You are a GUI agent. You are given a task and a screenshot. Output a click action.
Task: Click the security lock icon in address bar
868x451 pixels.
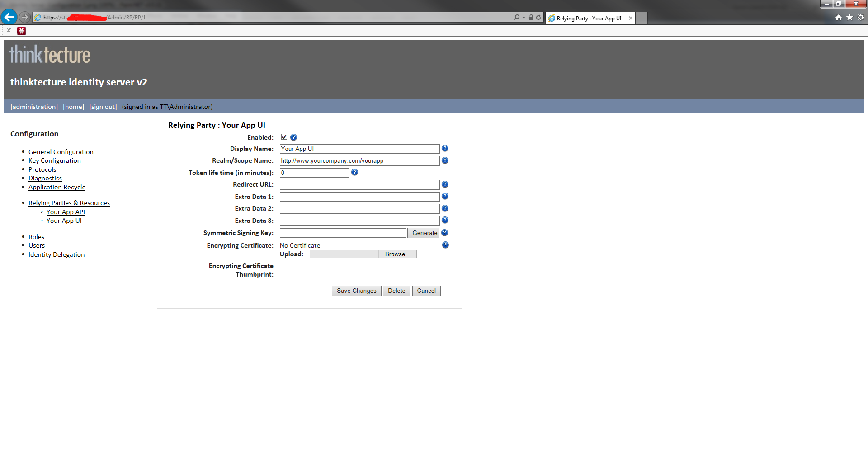pos(531,17)
